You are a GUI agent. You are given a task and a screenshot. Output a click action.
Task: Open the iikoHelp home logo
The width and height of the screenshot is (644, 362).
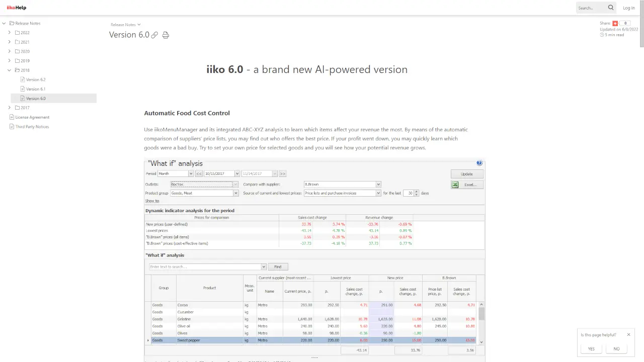pyautogui.click(x=16, y=8)
